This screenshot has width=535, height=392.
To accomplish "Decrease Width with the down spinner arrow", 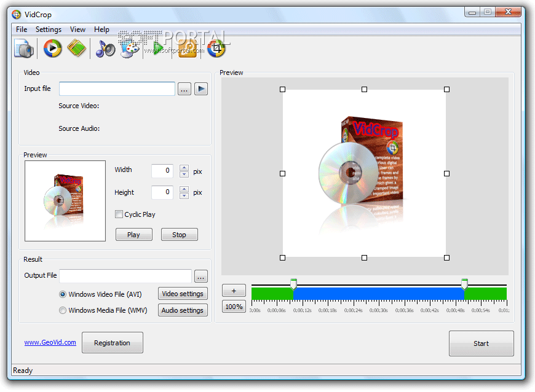I will pos(184,174).
